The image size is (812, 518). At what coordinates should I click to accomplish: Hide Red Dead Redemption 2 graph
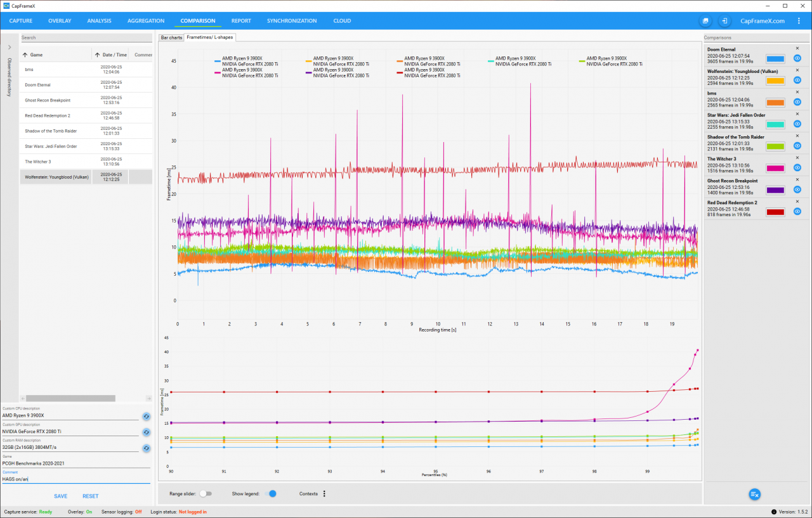click(x=797, y=212)
